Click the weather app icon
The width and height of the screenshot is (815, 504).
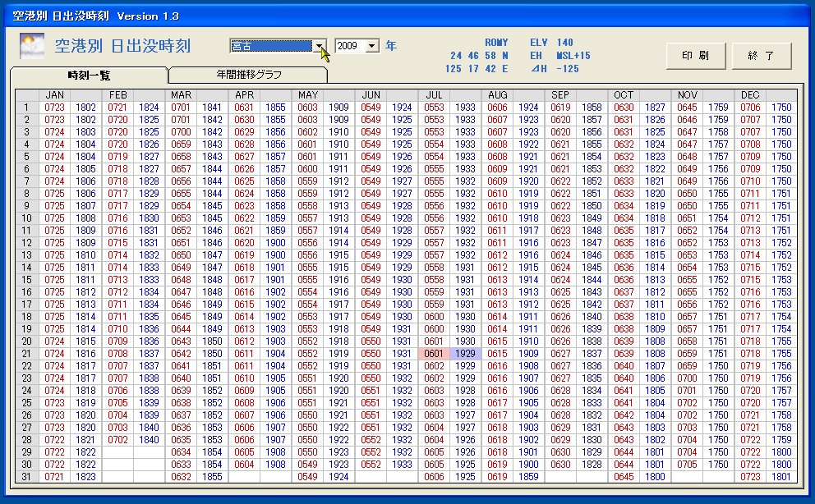(32, 46)
